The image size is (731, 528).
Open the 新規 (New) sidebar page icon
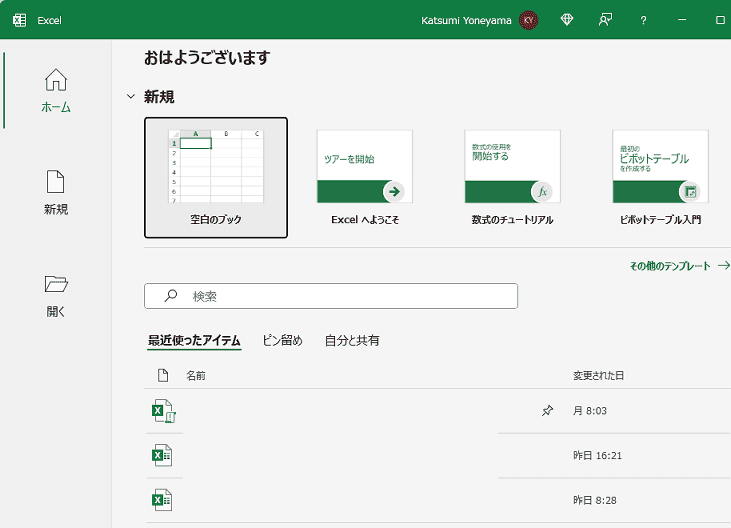tap(55, 181)
